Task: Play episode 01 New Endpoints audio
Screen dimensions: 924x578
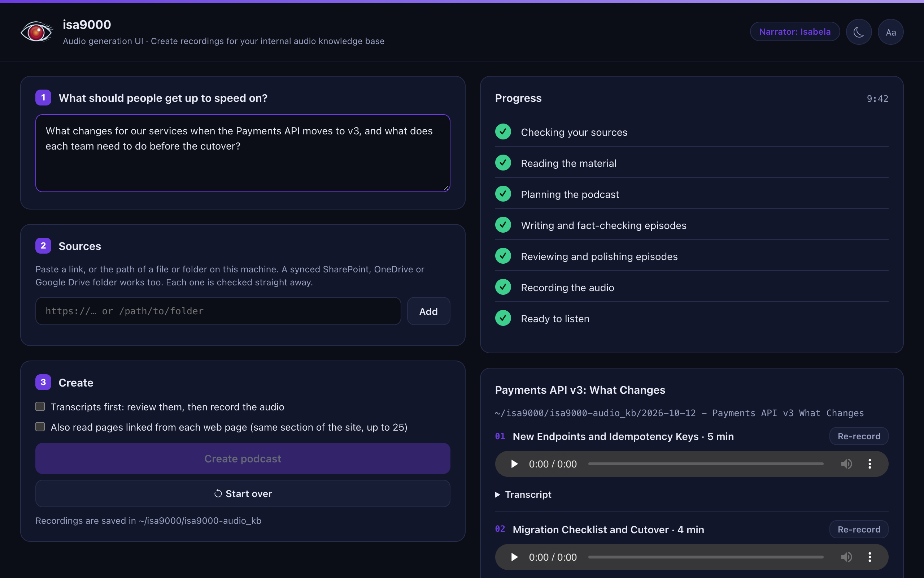Action: (x=514, y=464)
